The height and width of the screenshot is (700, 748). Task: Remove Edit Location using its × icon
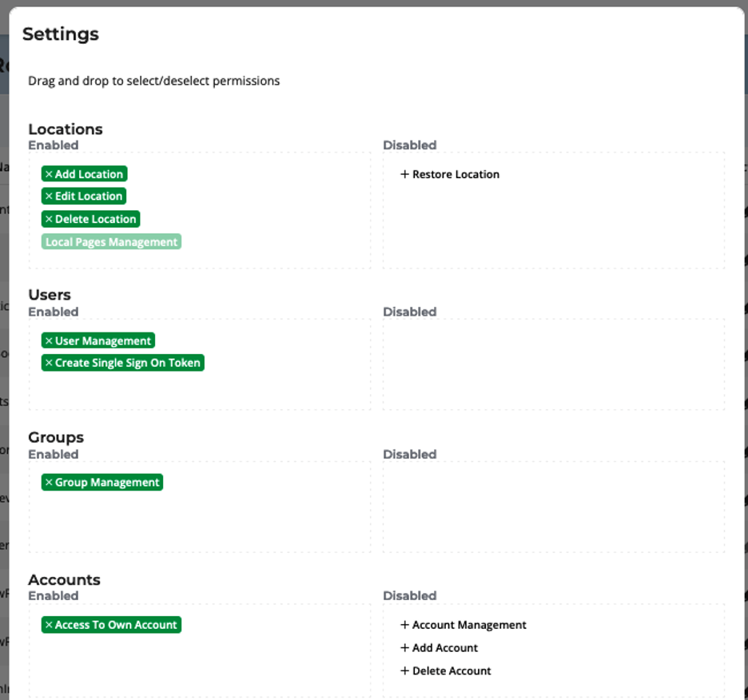pos(49,196)
